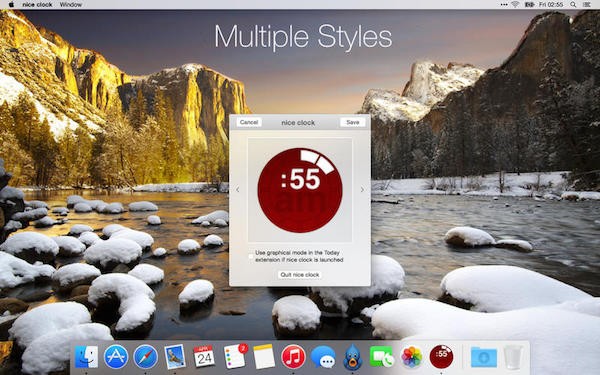This screenshot has height=375, width=600.
Task: Show previous clock style with left arrow
Action: 238,189
